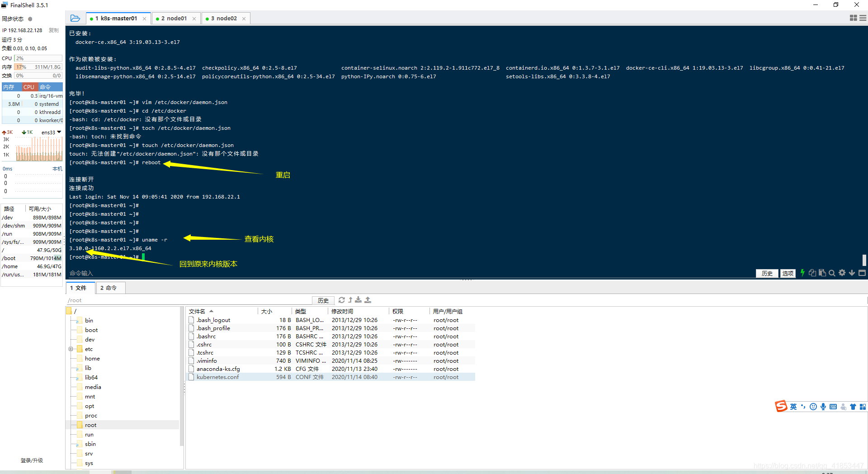Screen dimensions: 868x474
Task: Click the file upload icon
Action: pos(368,300)
